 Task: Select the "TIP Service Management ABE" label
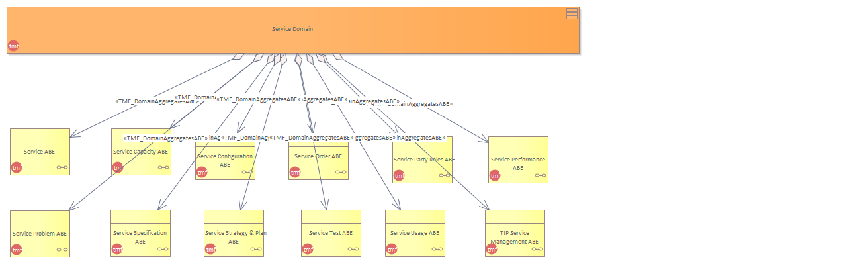click(515, 237)
